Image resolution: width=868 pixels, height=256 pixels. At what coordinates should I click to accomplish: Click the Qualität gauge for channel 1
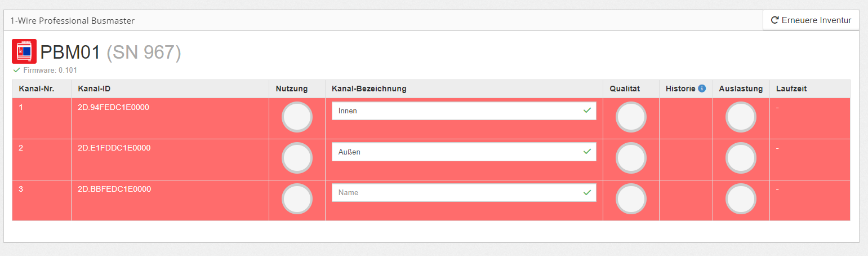coord(631,117)
